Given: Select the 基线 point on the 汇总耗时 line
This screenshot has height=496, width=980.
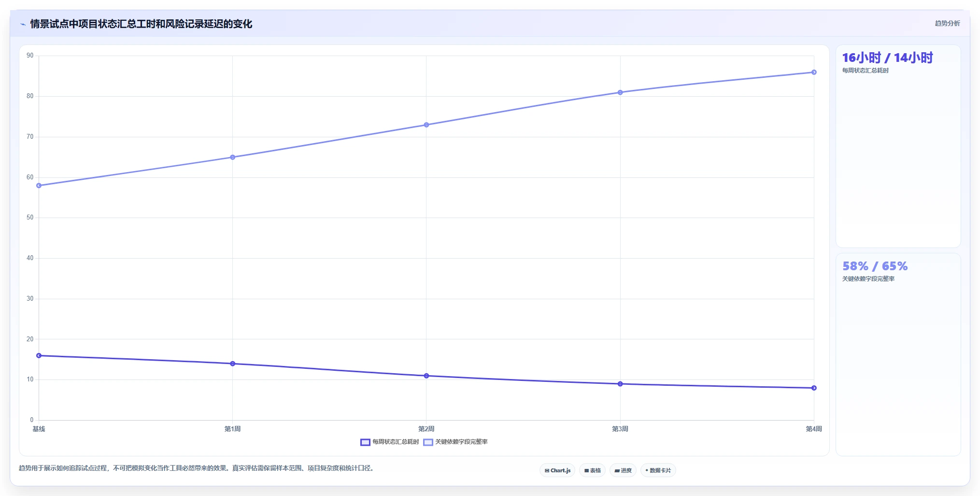Looking at the screenshot, I should (39, 356).
